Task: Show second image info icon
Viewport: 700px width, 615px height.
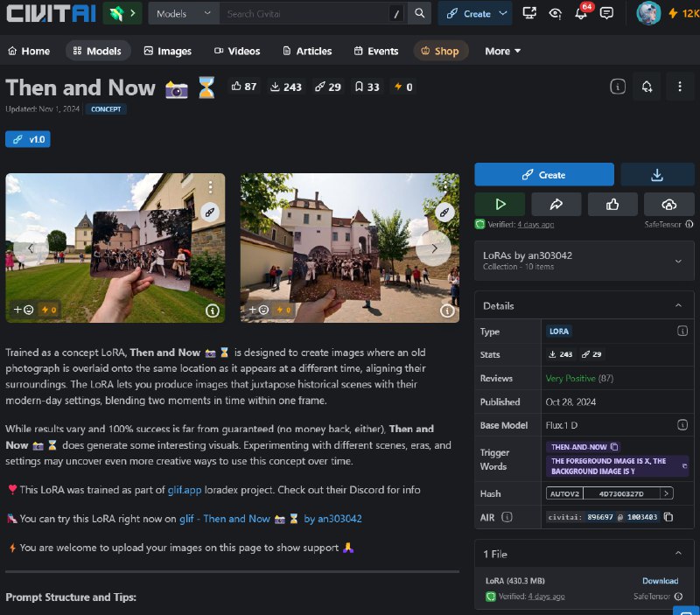Action: click(447, 311)
